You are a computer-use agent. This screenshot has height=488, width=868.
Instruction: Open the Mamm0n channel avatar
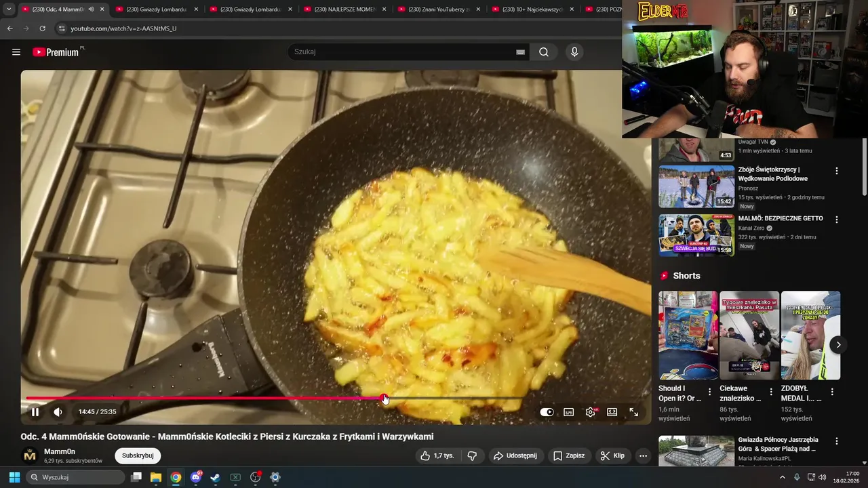pos(30,455)
